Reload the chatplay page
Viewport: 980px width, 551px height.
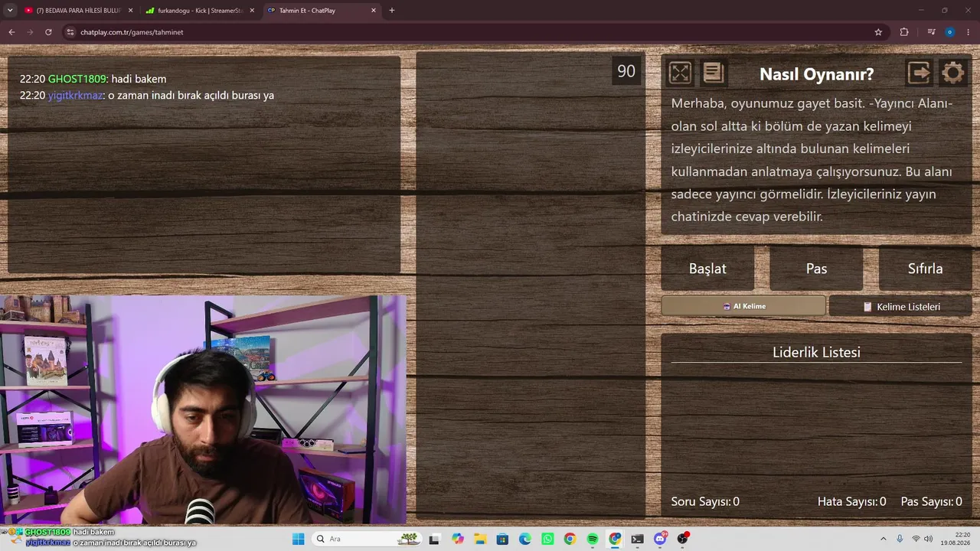[48, 32]
